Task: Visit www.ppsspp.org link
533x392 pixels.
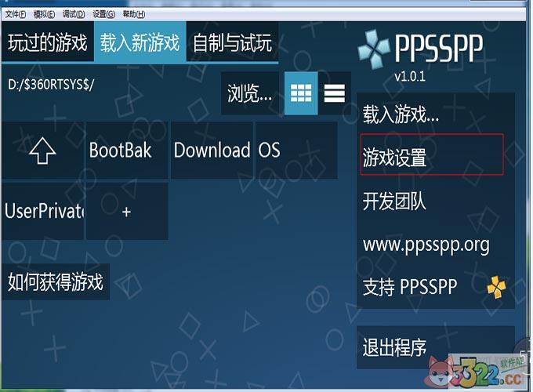Action: click(436, 245)
